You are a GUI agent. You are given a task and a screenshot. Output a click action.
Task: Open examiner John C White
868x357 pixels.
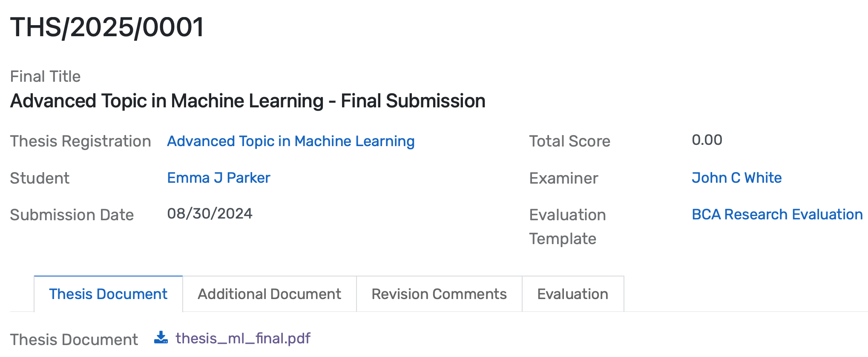(x=736, y=178)
